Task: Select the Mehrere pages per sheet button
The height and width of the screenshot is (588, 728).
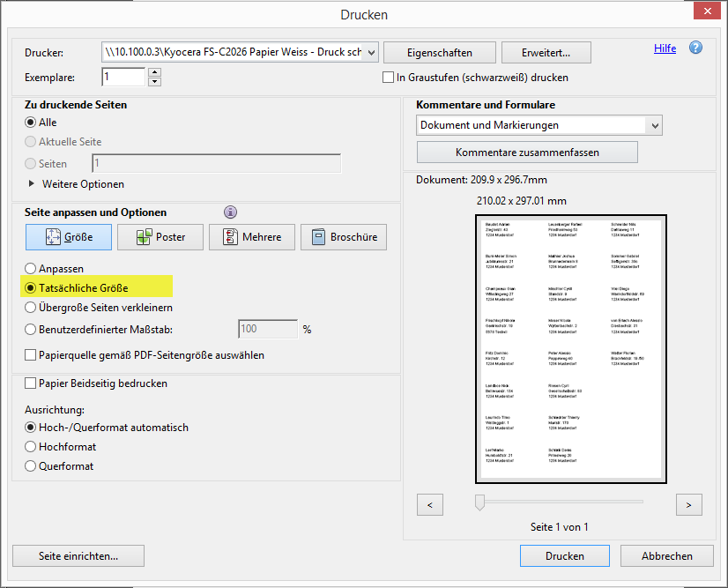Action: 251,237
